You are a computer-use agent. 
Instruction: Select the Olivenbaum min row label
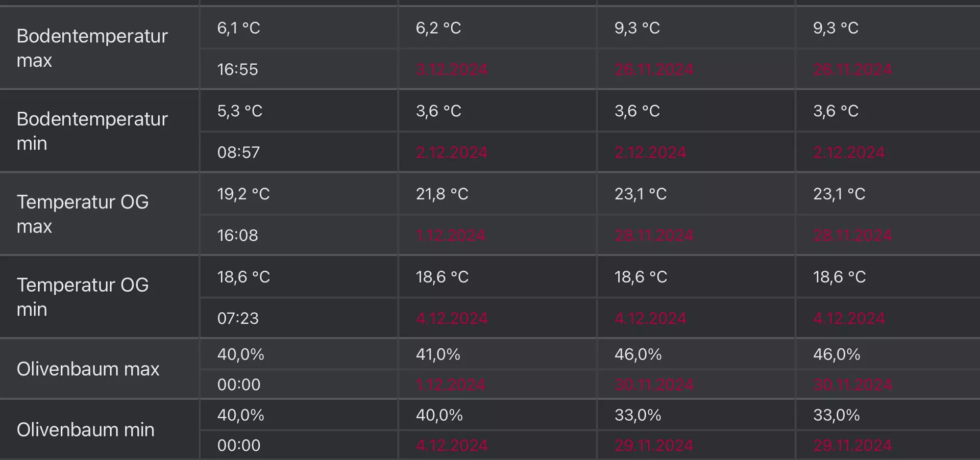coord(85,430)
